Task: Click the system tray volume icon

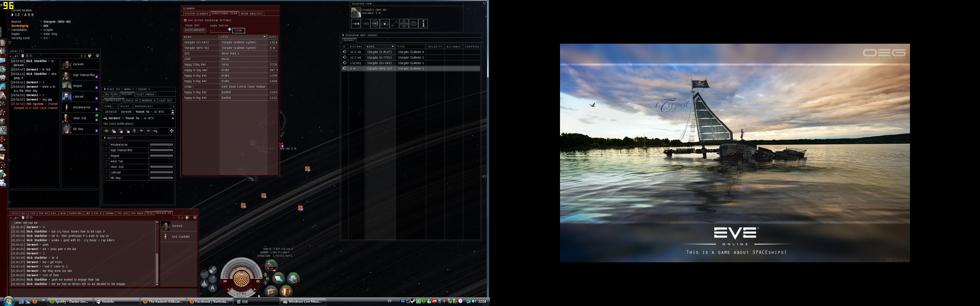Action: 474,301
